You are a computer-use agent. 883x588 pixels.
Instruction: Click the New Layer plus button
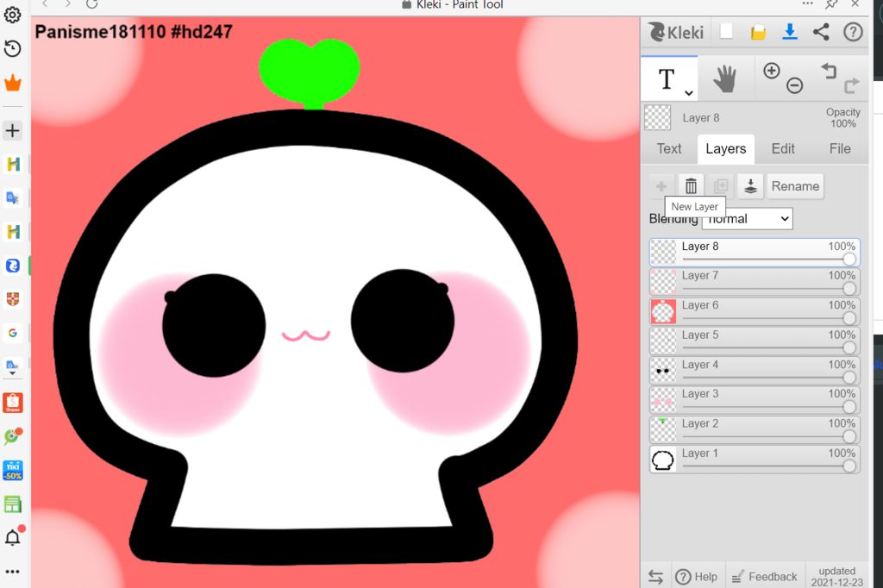click(x=661, y=186)
